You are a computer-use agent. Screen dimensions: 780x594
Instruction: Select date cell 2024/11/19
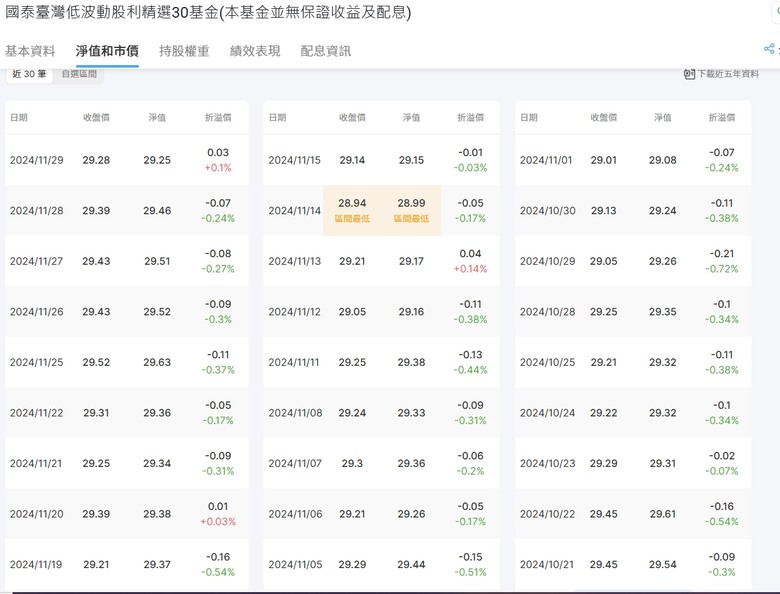tap(36, 565)
